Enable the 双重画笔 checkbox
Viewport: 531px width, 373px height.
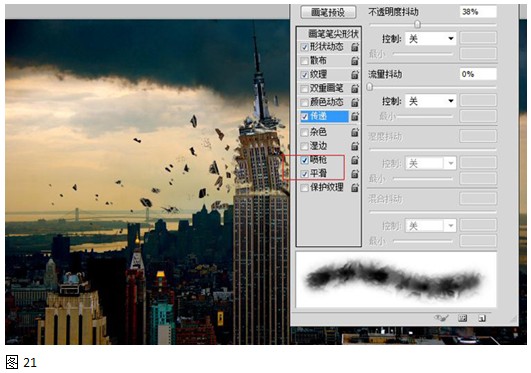(304, 89)
